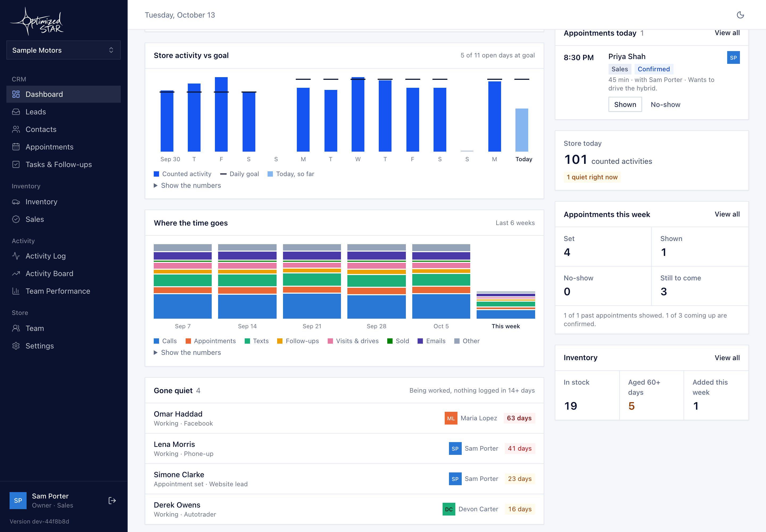Click the Sales badge check icon
This screenshot has height=532, width=766.
16,219
